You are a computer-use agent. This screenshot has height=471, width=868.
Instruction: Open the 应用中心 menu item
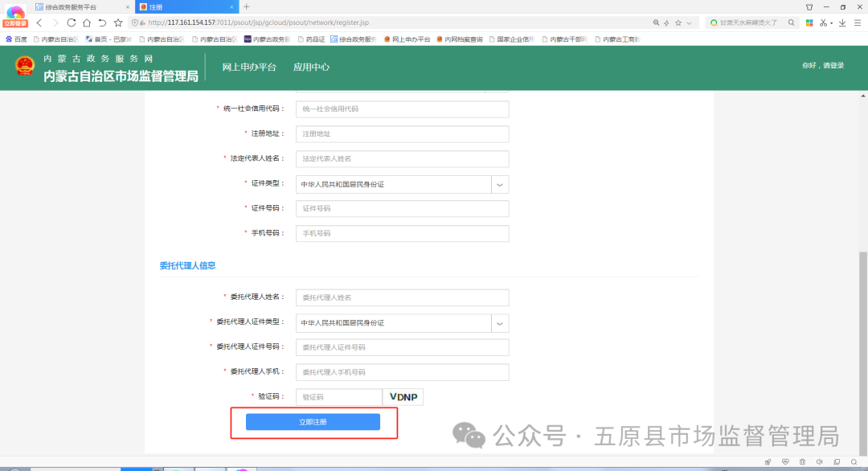(313, 68)
